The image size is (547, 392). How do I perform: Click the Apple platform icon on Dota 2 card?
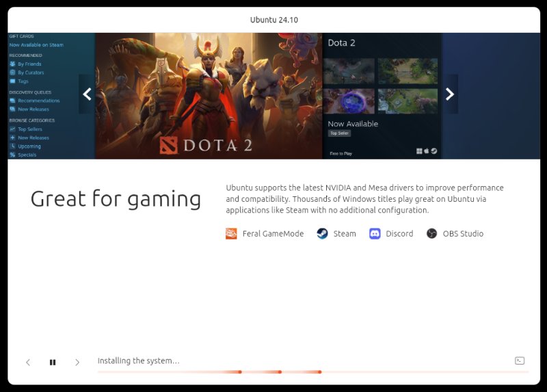[426, 151]
